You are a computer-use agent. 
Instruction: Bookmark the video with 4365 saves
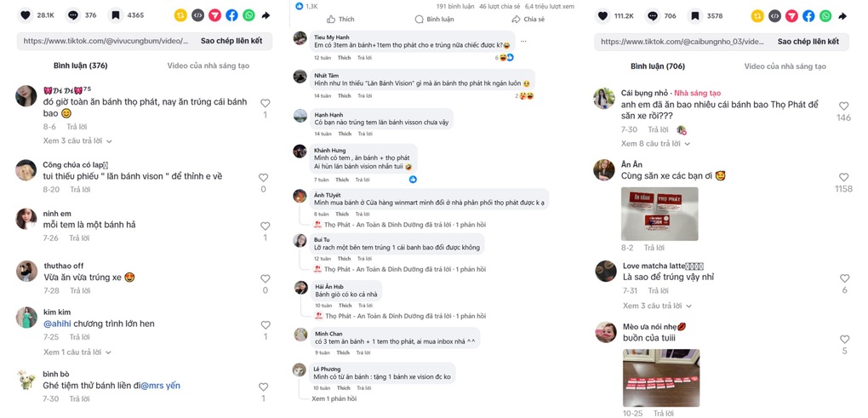(115, 15)
